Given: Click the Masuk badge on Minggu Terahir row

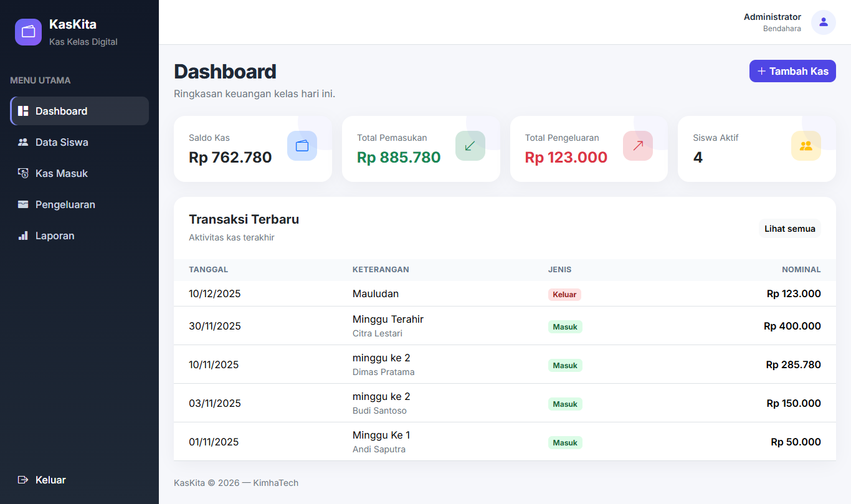Looking at the screenshot, I should 565,327.
